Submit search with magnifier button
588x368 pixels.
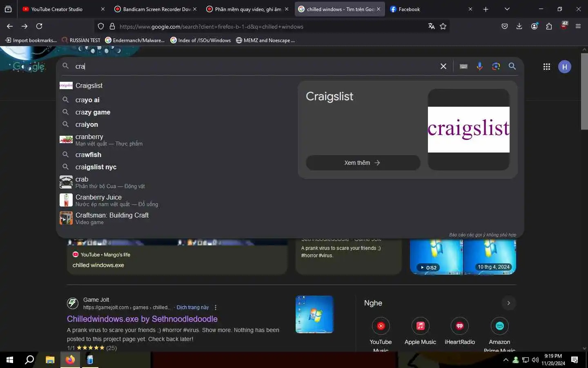point(512,66)
